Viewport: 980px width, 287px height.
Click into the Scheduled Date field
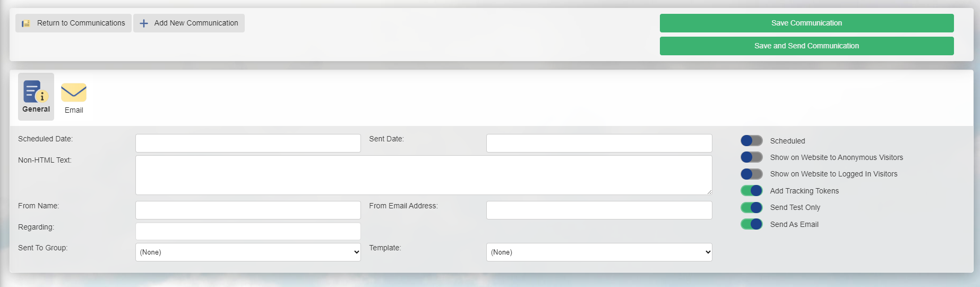tap(248, 143)
